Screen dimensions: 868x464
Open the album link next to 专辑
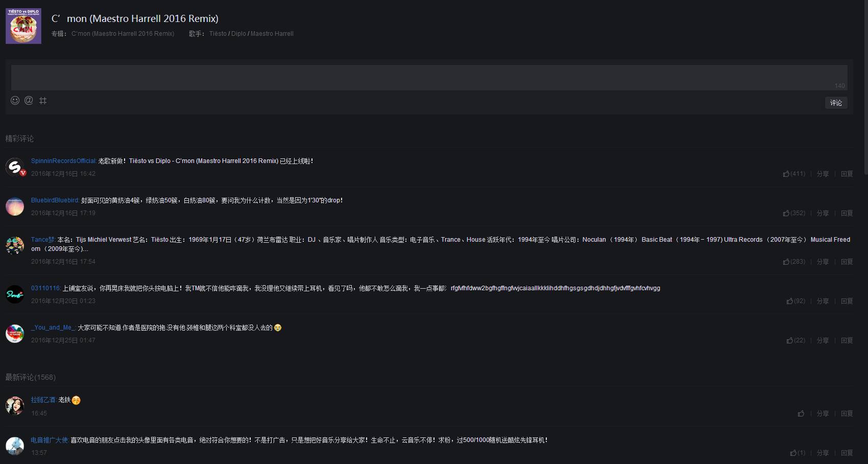pos(123,34)
